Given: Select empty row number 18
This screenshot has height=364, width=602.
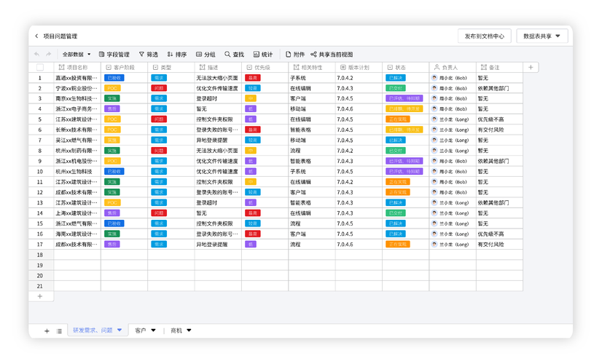Looking at the screenshot, I should click(40, 255).
